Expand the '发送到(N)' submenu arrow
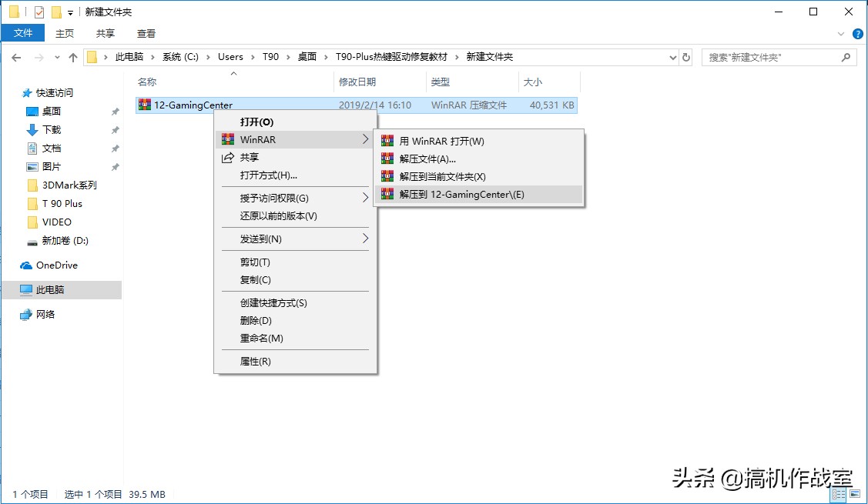This screenshot has width=868, height=504. coord(367,239)
